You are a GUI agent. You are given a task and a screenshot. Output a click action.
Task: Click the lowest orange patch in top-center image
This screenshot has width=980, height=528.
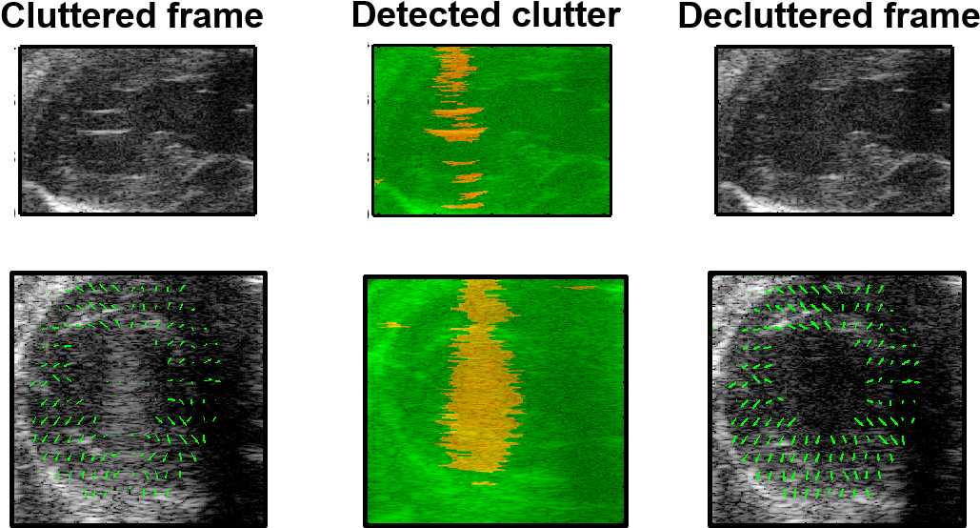point(464,201)
